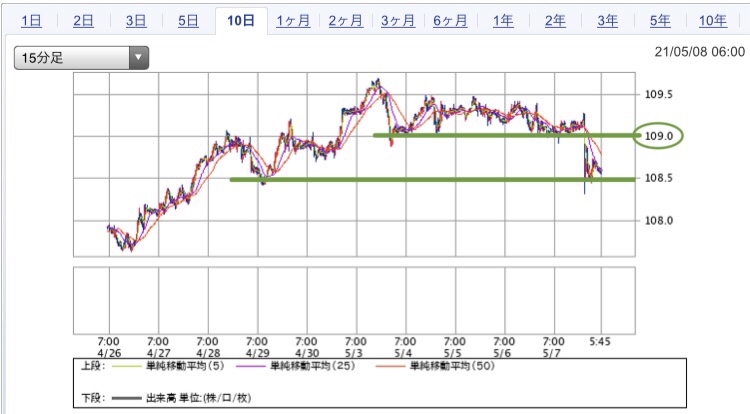The image size is (750, 414).
Task: Click the 5:45 time axis label
Action: coord(600,342)
